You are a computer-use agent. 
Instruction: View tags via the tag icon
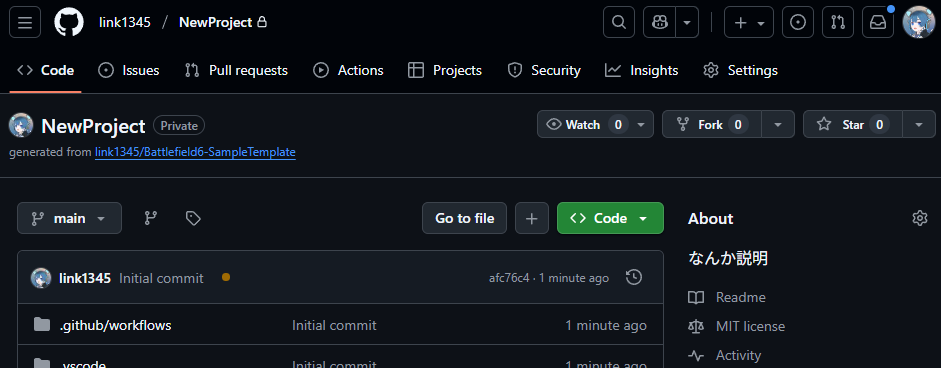(193, 218)
